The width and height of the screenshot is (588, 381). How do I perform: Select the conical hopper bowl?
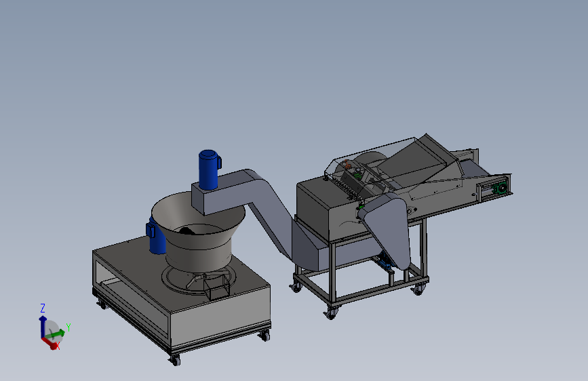click(198, 231)
